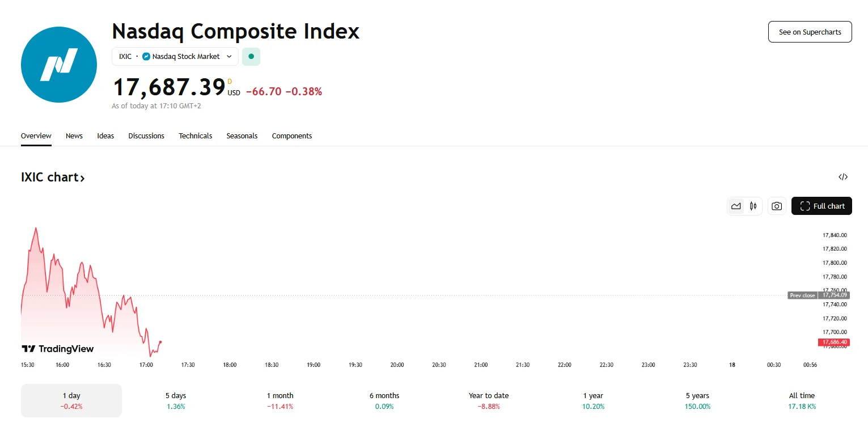Switch to the Components tab
The height and width of the screenshot is (431, 868).
pos(292,136)
